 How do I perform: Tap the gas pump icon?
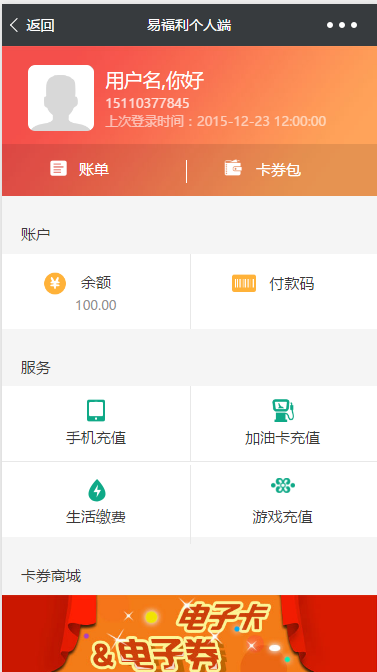tap(283, 411)
